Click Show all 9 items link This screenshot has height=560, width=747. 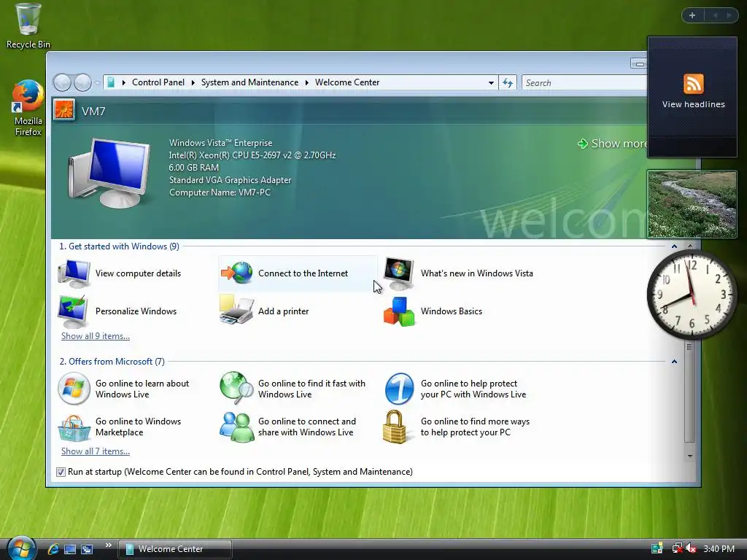[96, 336]
